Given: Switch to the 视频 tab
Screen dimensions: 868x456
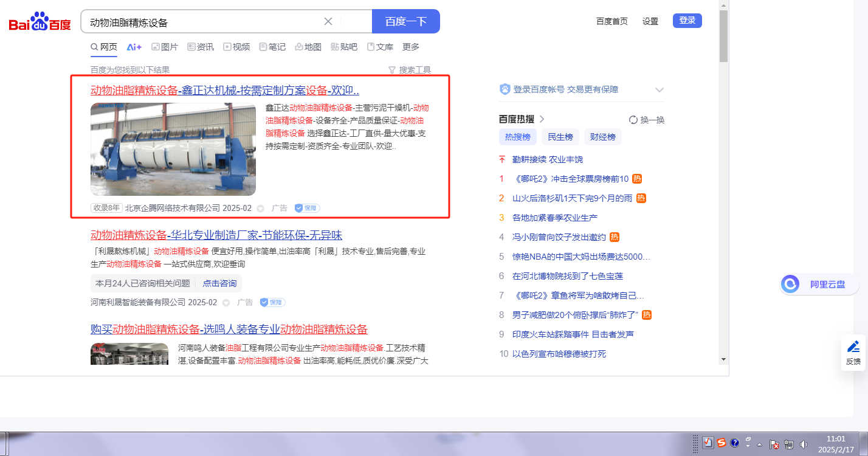Looking at the screenshot, I should pos(236,47).
